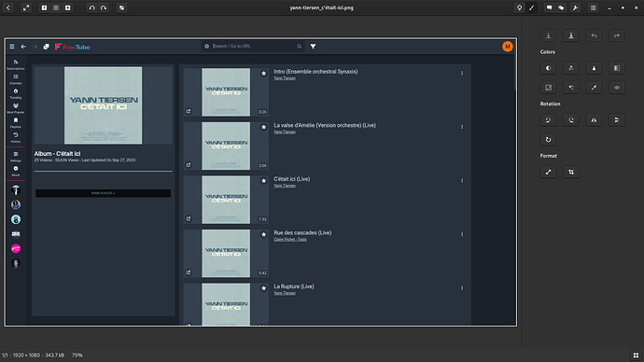This screenshot has height=362, width=644.
Task: Set zoom to original 100% size
Action: (x=44, y=7)
